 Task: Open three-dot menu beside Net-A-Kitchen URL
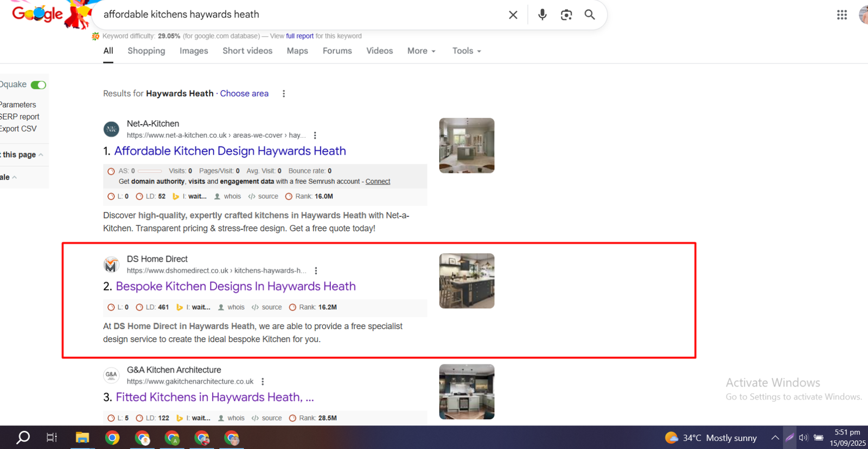[315, 136]
